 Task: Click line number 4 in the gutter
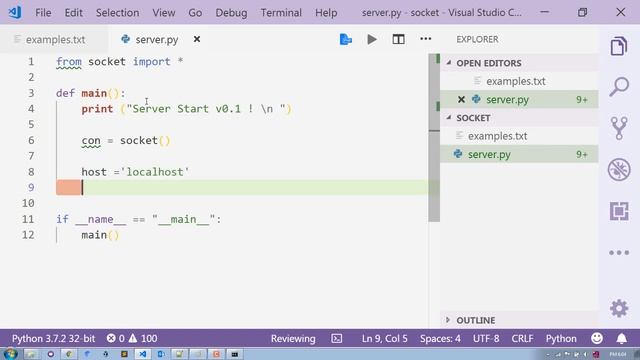31,109
